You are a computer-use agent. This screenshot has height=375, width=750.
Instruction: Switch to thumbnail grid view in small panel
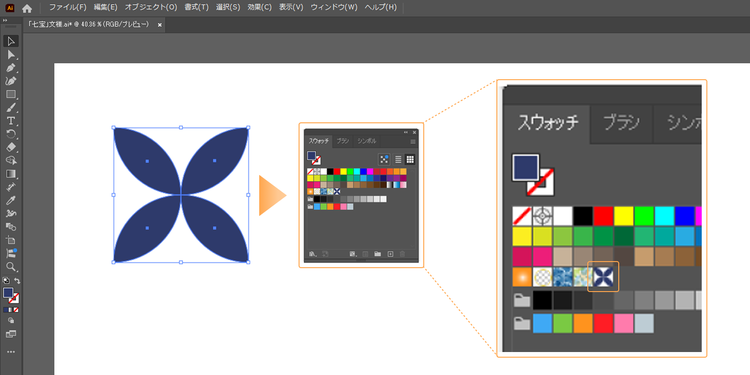click(x=410, y=159)
